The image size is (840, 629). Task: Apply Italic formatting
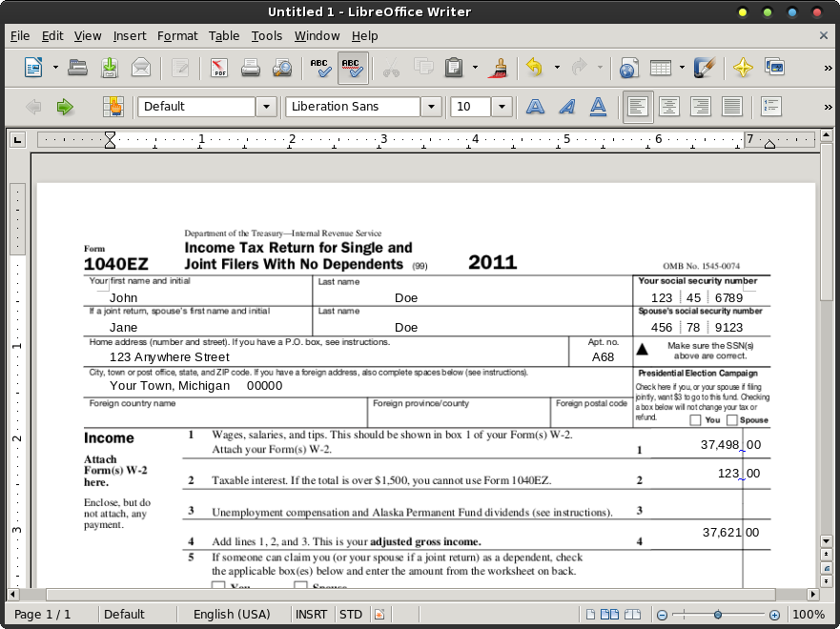coord(566,107)
